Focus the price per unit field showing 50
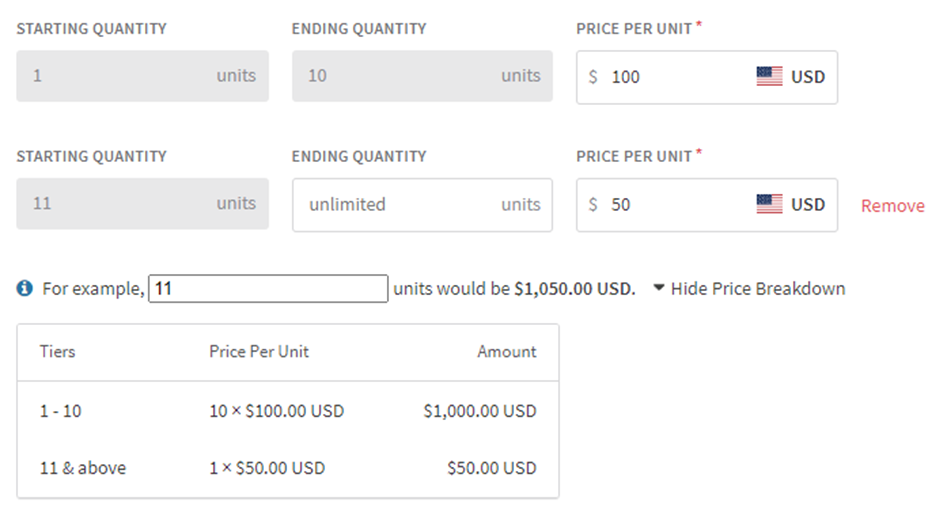Viewport: 947px width, 527px height. (x=675, y=204)
